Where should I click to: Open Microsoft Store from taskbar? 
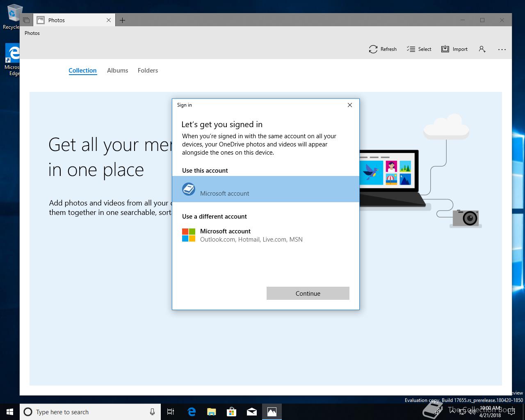232,412
